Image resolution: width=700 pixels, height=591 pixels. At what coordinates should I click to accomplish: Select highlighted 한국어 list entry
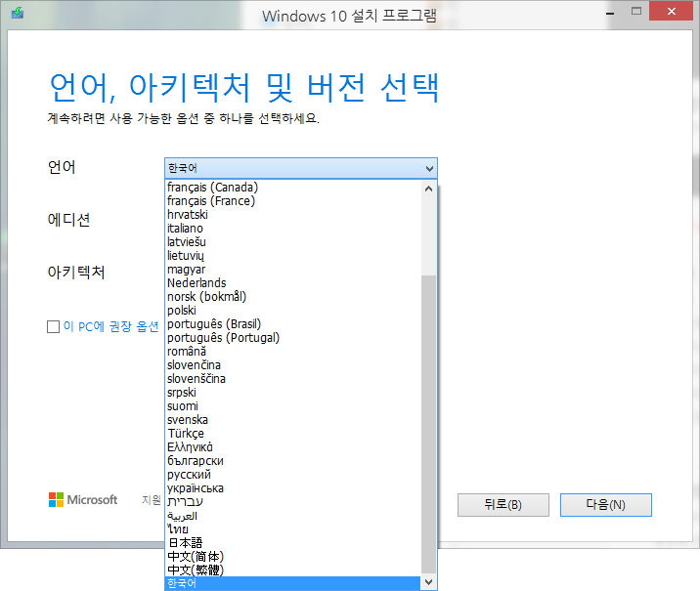(x=293, y=583)
